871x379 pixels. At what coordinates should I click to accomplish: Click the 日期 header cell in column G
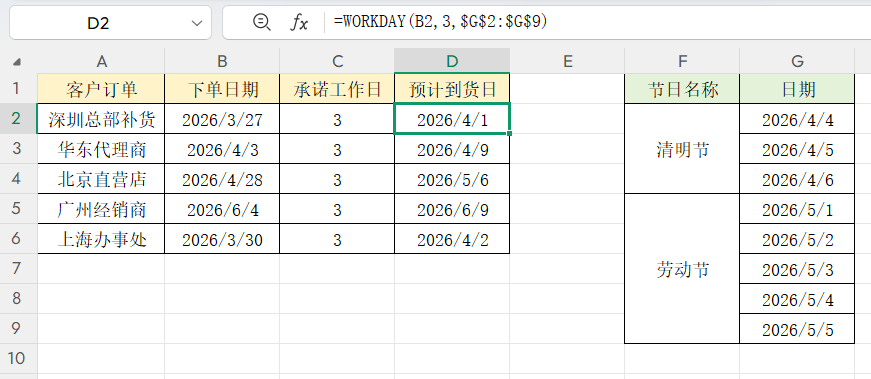[797, 88]
